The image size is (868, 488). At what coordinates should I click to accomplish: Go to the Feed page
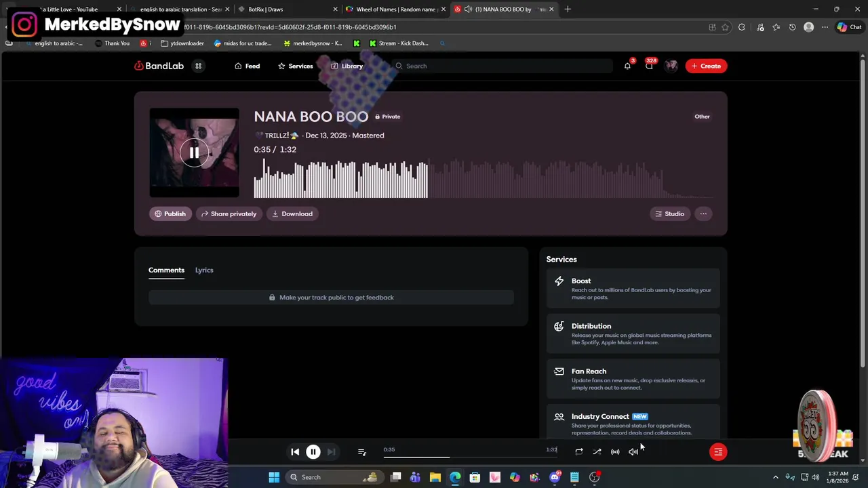coord(247,66)
